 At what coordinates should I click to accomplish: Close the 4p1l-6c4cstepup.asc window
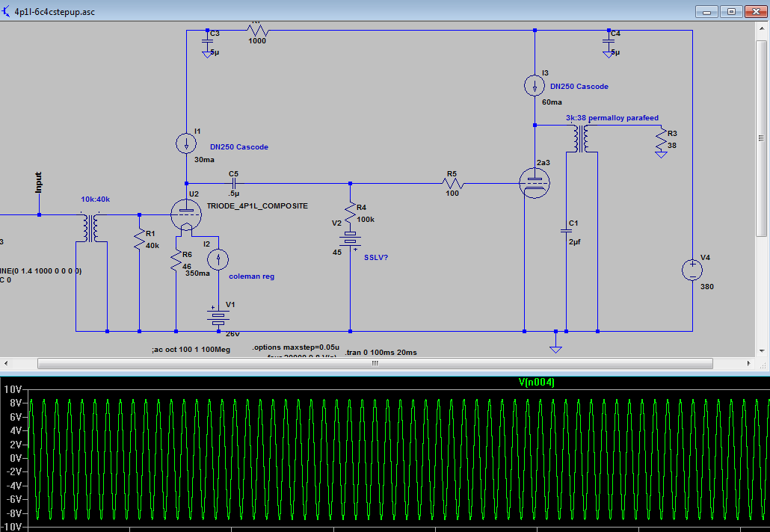coord(756,12)
